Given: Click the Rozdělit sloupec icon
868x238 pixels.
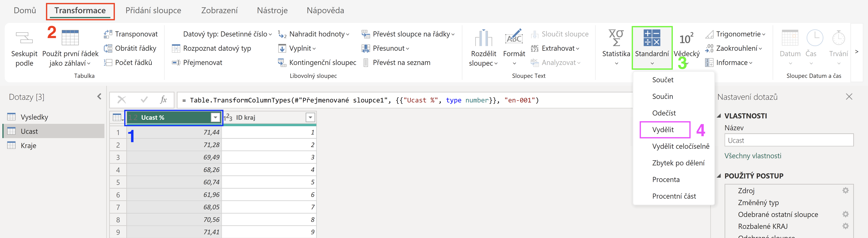Looking at the screenshot, I should pos(484,37).
